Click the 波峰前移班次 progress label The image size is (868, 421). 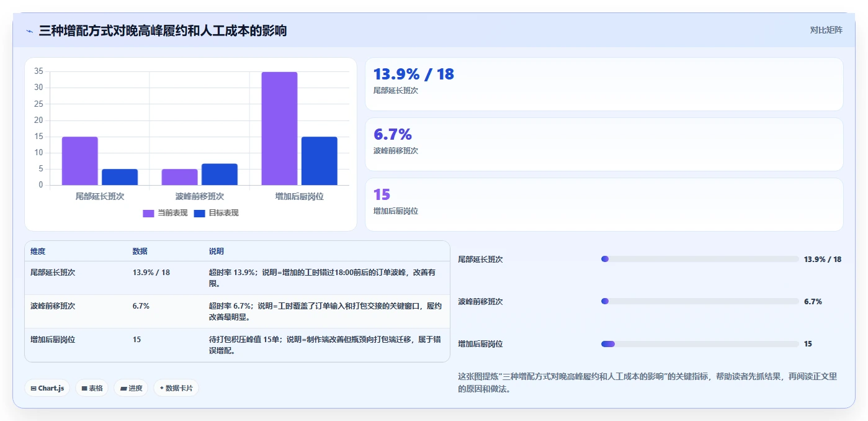click(480, 302)
